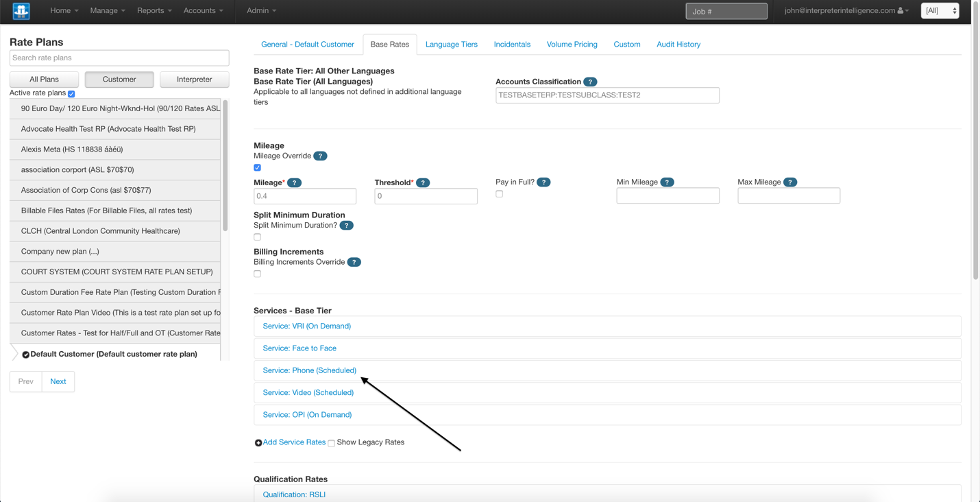Switch to the Volume Pricing tab
Screen dimensions: 980x502
point(572,44)
